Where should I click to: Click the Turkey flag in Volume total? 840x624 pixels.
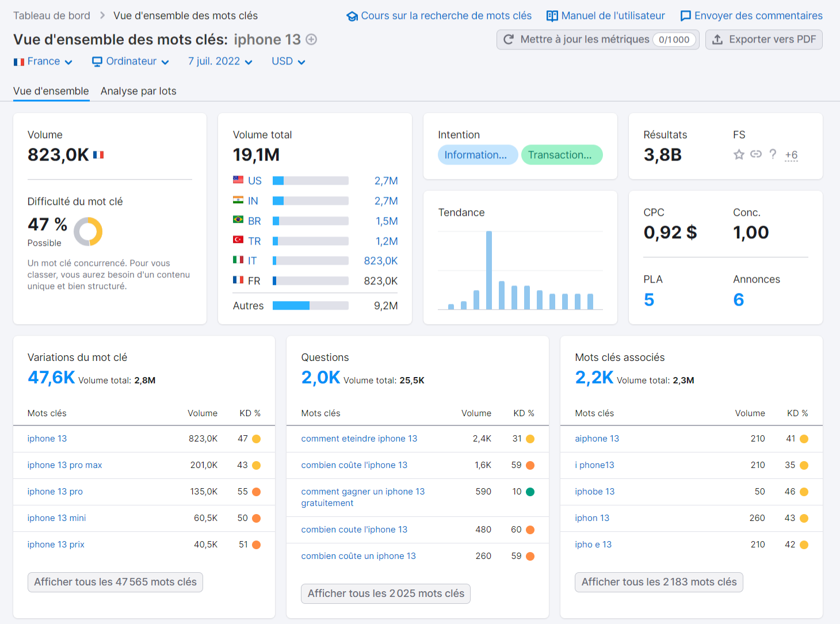[238, 239]
